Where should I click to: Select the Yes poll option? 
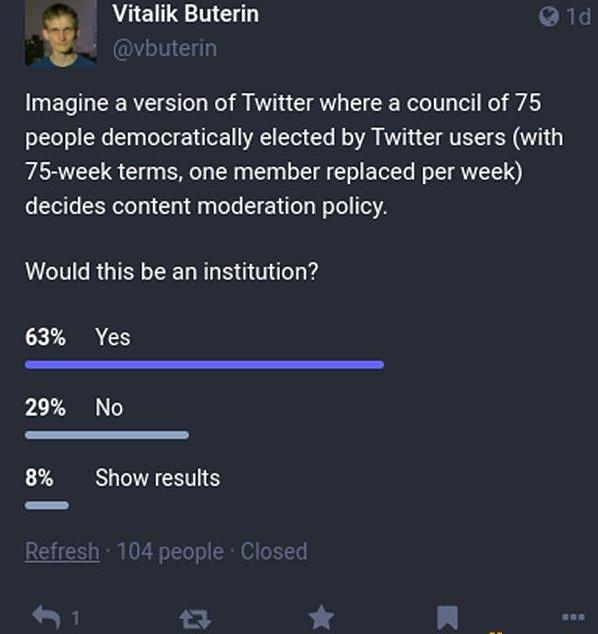113,337
